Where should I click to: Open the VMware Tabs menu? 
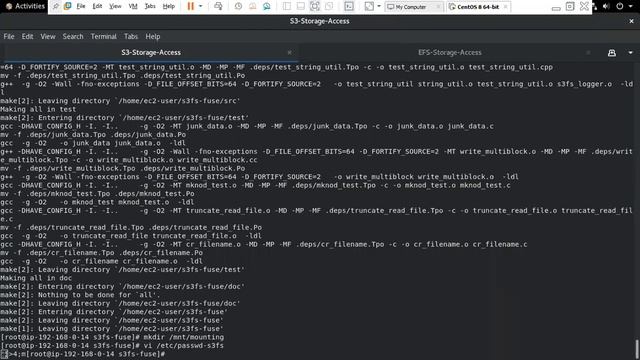[x=150, y=7]
